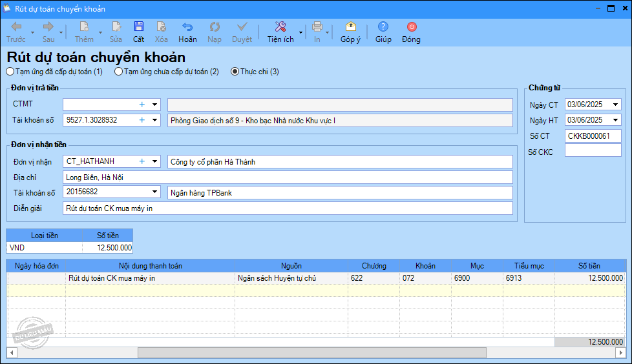Go to previous record with Trước
Screen dimensions: 632x364
tap(16, 32)
